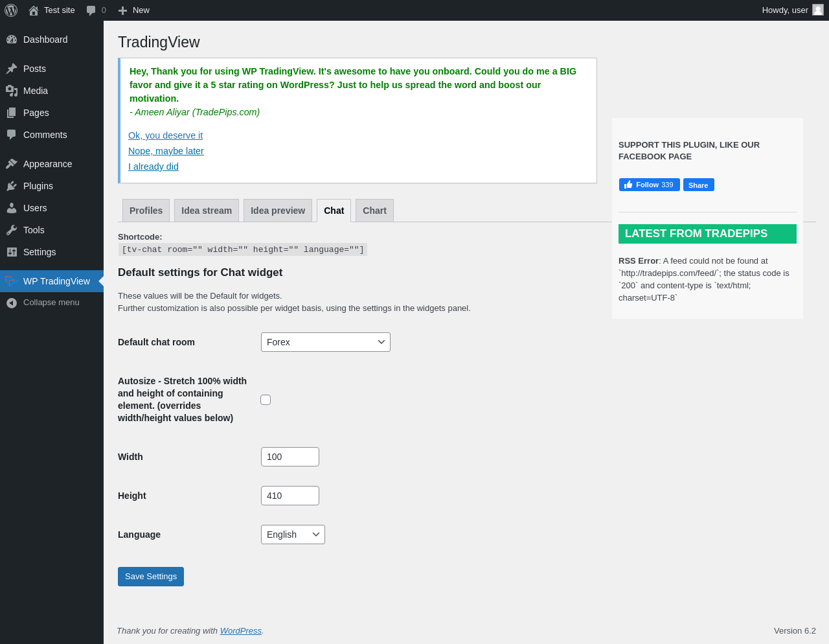
Task: Enable the Autosize stretch checkbox
Action: tap(266, 400)
